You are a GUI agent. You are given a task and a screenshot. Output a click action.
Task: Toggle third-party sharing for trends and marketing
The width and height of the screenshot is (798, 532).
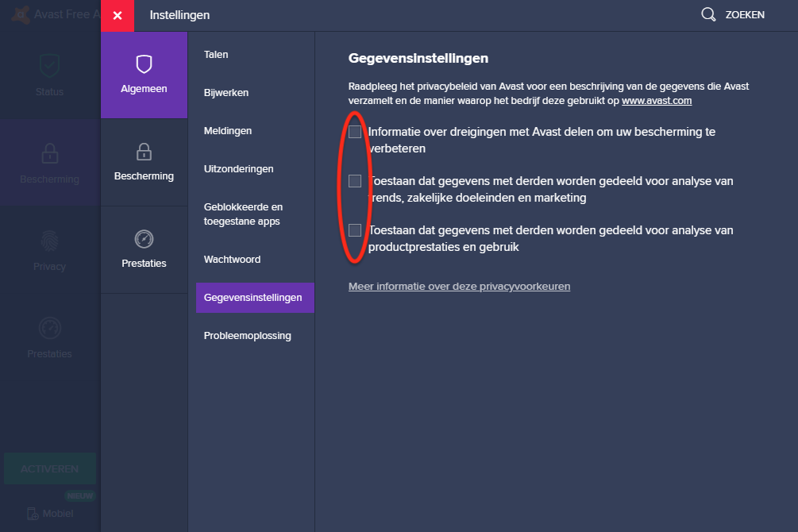355,181
